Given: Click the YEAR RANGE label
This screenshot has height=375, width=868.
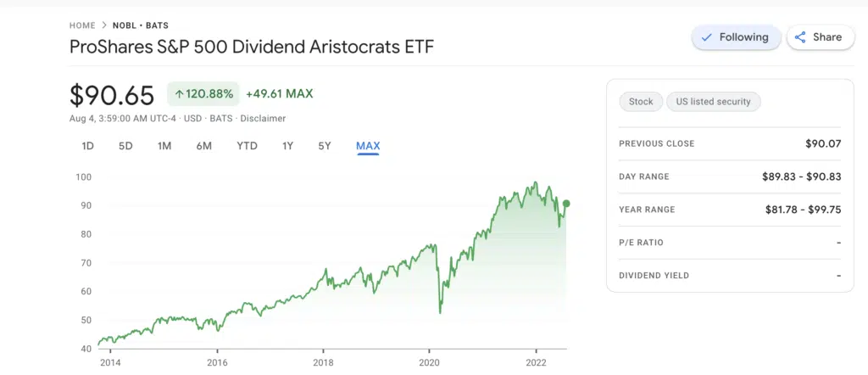Looking at the screenshot, I should click(x=646, y=210).
